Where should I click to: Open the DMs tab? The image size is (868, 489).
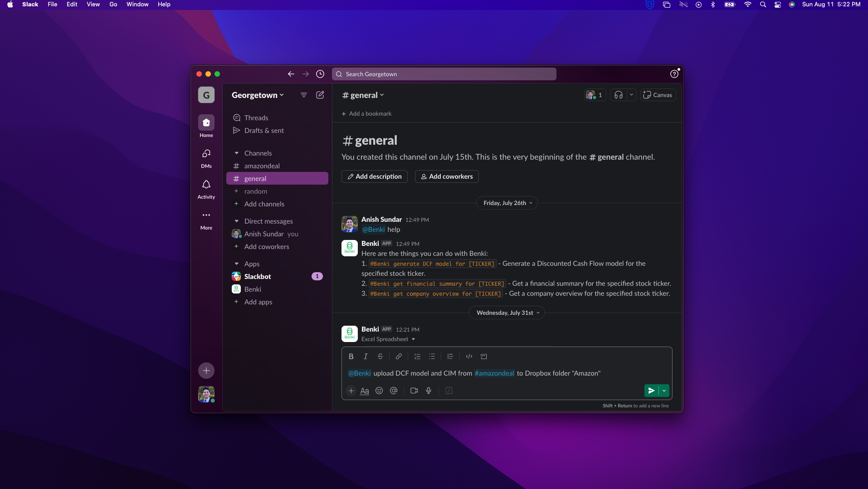tap(206, 158)
